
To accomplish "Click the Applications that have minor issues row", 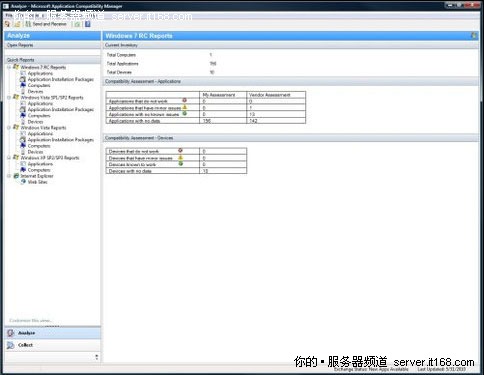I will coord(206,108).
